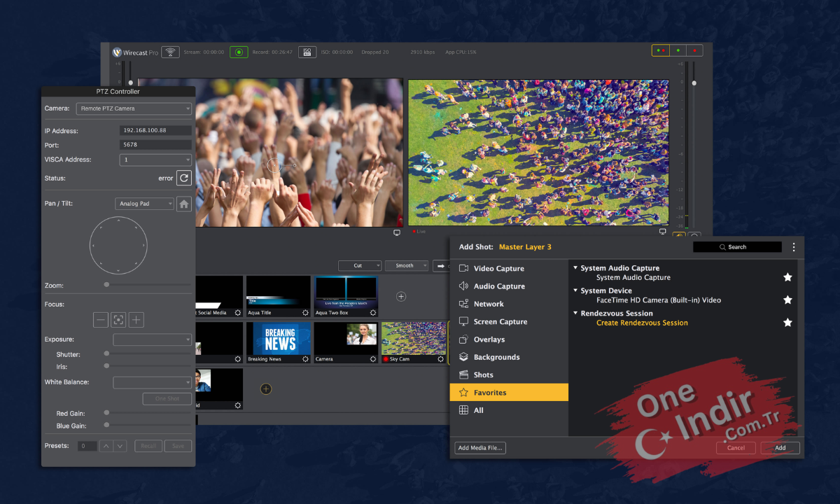Image resolution: width=840 pixels, height=504 pixels.
Task: Click the focus plus button
Action: (136, 320)
